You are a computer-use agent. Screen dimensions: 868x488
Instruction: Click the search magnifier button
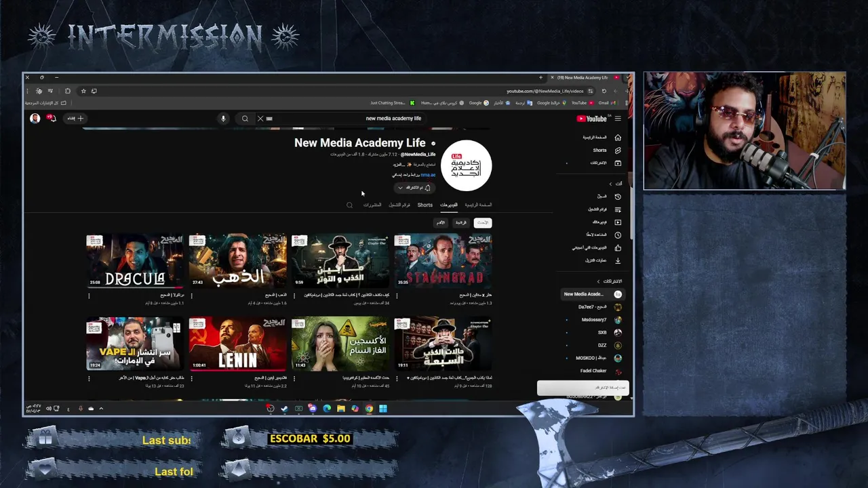tap(245, 119)
